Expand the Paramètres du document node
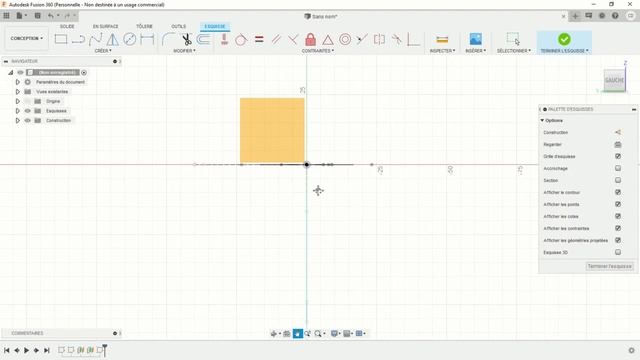Viewport: 640px width, 360px height. click(x=18, y=82)
